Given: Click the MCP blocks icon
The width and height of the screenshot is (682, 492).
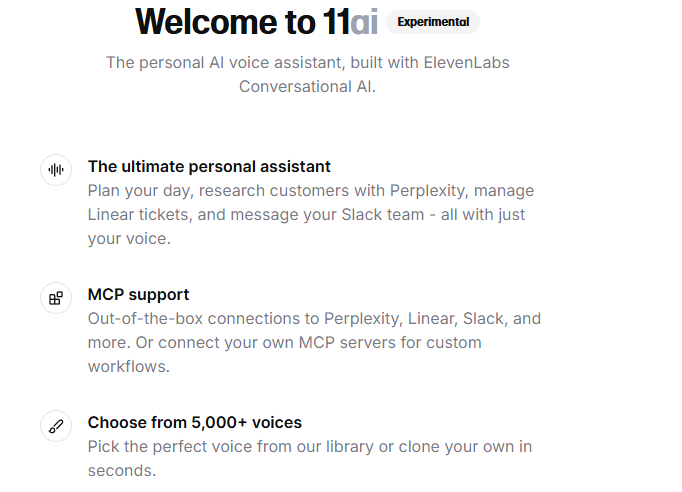Looking at the screenshot, I should (56, 298).
